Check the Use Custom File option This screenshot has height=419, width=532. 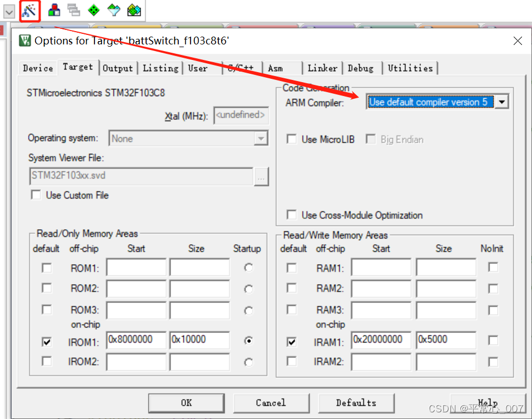click(36, 195)
